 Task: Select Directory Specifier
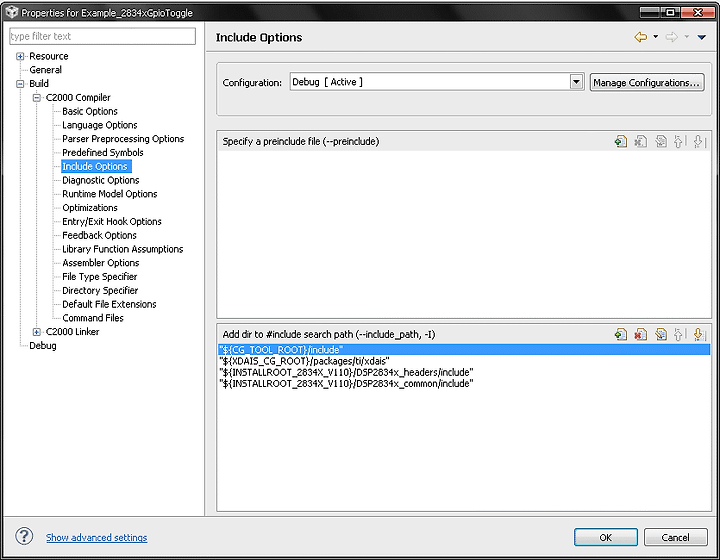point(100,290)
